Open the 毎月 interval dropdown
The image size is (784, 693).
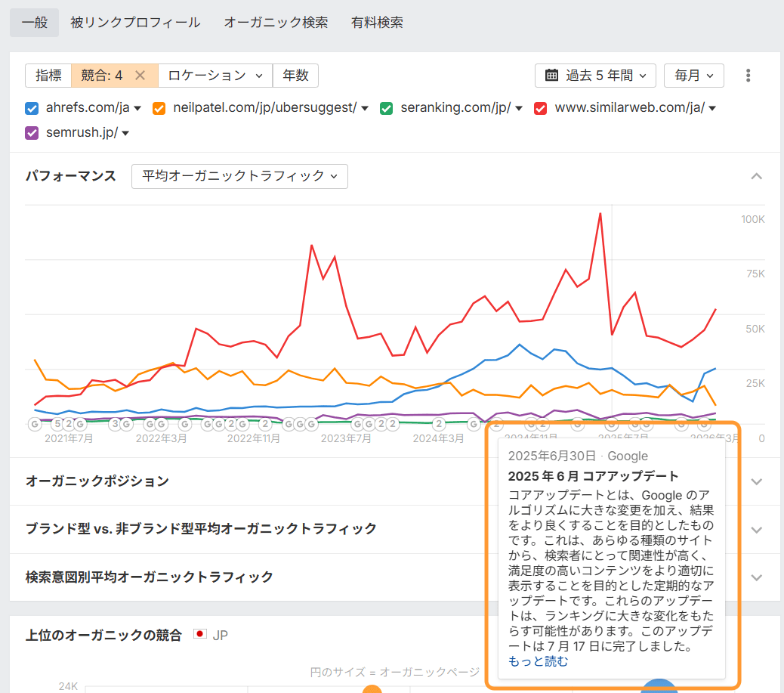[x=693, y=76]
